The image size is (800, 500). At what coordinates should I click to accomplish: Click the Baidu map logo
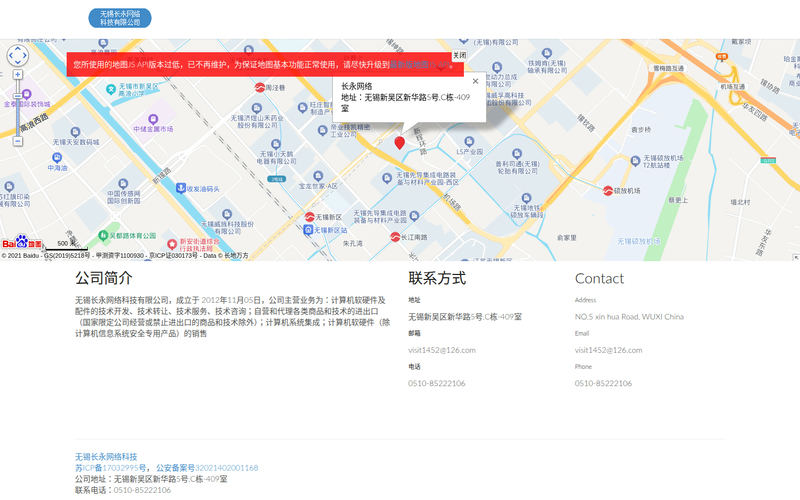(22, 242)
